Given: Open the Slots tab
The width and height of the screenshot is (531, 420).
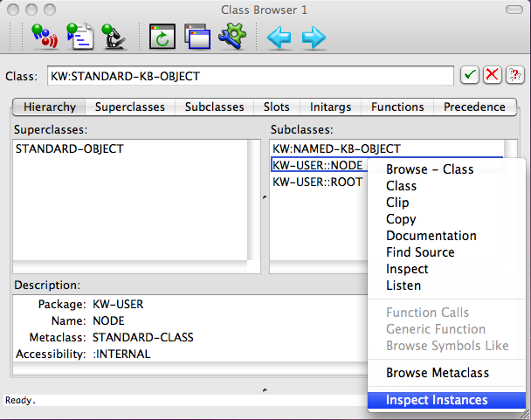Looking at the screenshot, I should [277, 107].
